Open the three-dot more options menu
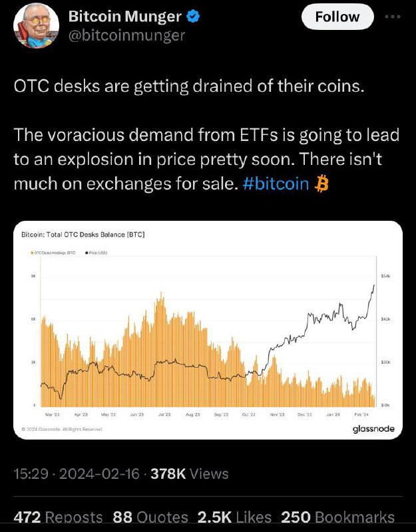The height and width of the screenshot is (532, 416). (x=393, y=17)
